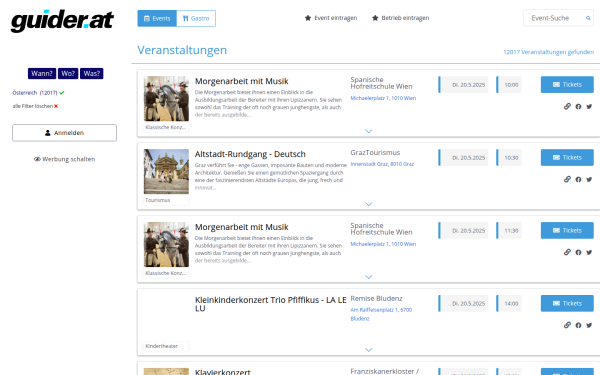Expand details of Morgenarbeit mit Musik 10:00
600x375 pixels.
[x=368, y=131]
